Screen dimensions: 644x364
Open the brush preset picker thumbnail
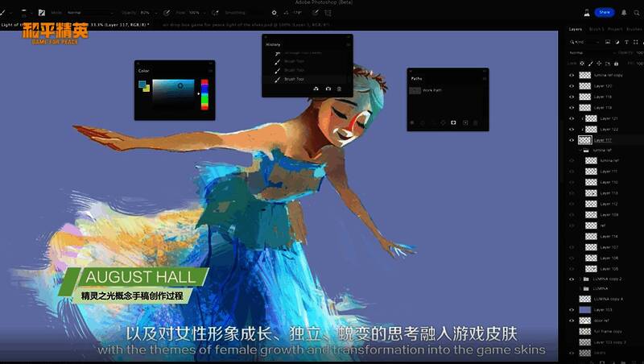(23, 13)
